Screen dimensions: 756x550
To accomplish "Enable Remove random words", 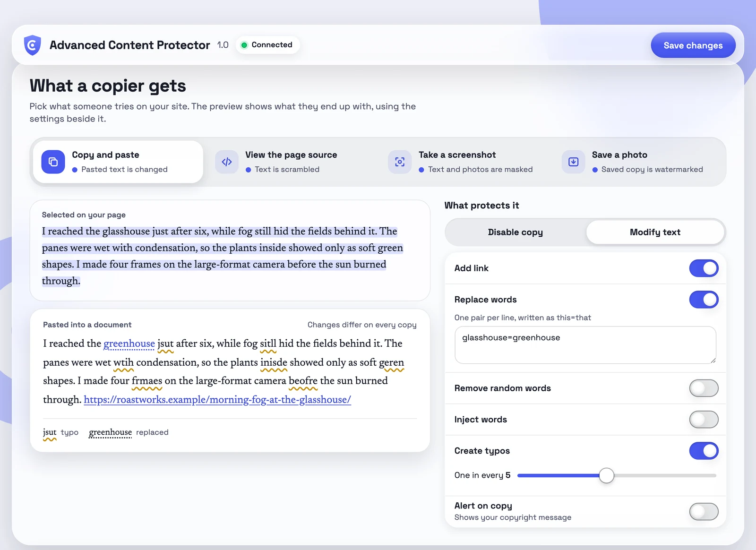I will pos(704,388).
